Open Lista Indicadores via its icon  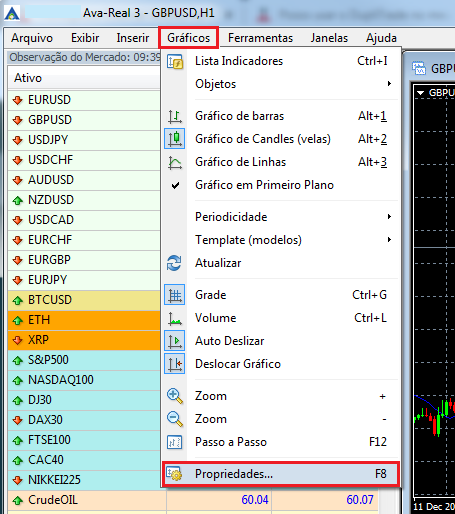(x=175, y=62)
